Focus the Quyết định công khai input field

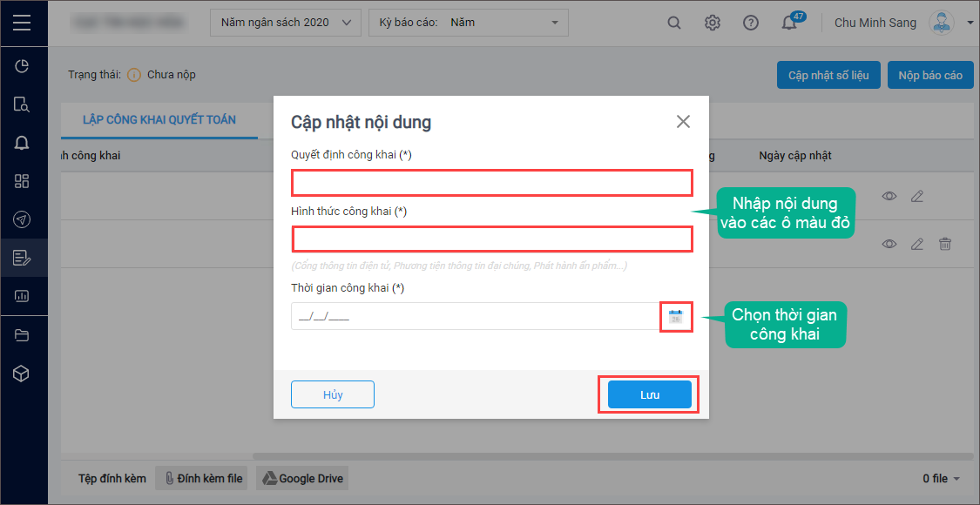click(x=492, y=183)
